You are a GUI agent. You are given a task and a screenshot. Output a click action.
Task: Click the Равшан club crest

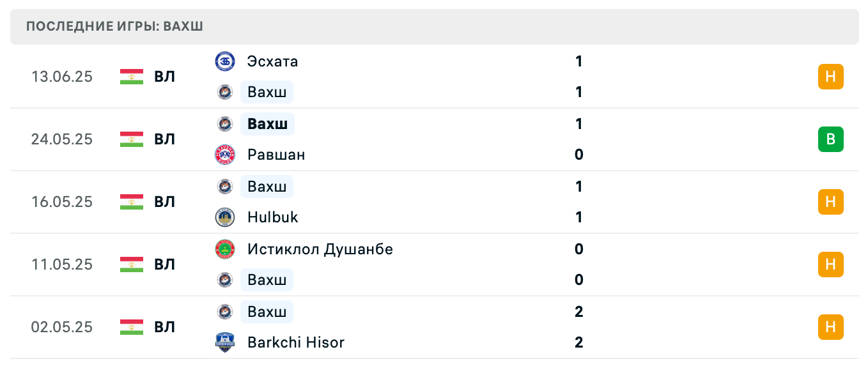tap(225, 155)
